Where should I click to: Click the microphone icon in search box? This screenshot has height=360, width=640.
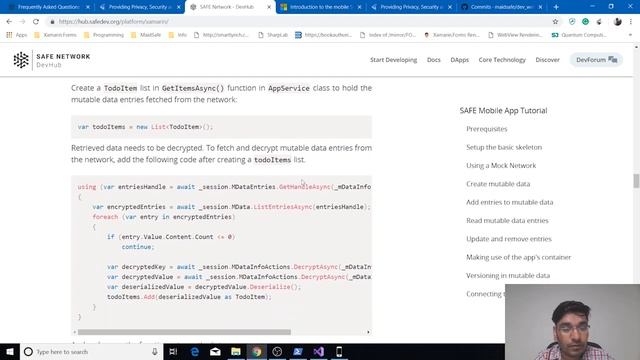[155, 351]
